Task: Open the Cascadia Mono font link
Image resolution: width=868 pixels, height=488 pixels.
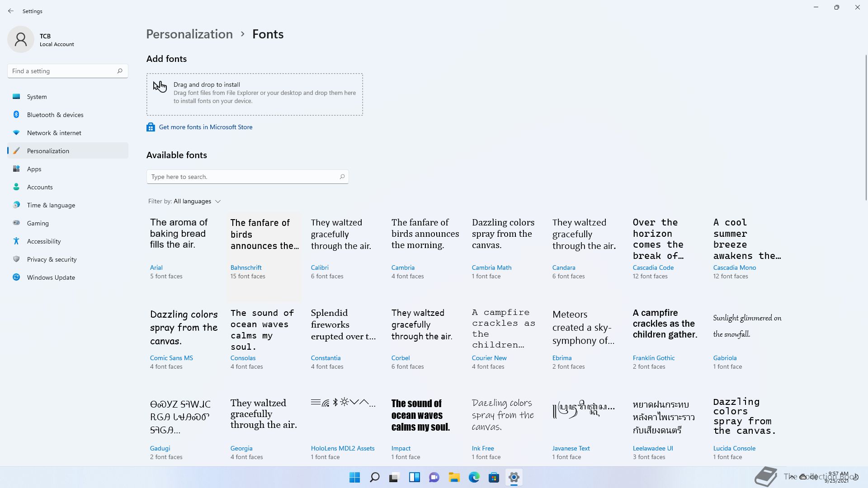Action: coord(735,267)
